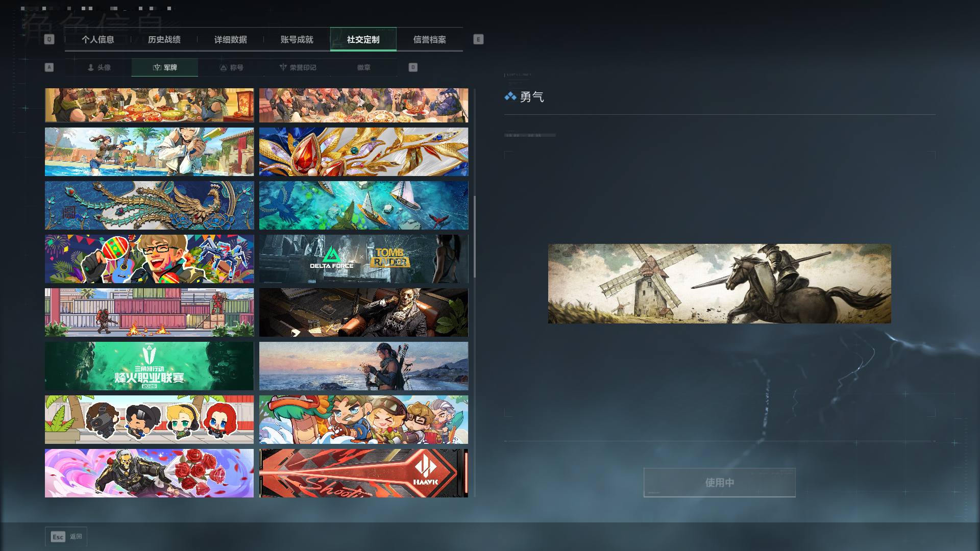
Task: Open the 荣誉印记 honor mark sub-tab icon
Action: click(x=283, y=67)
